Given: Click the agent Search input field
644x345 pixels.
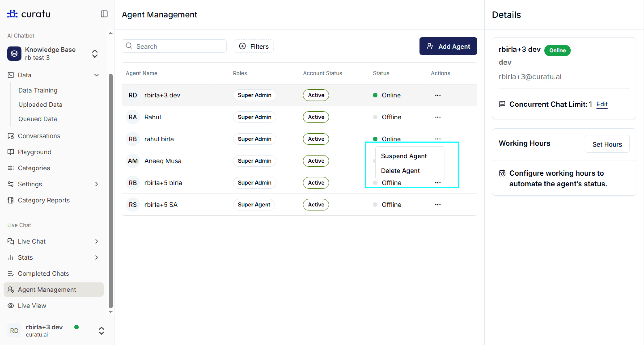Looking at the screenshot, I should [174, 46].
